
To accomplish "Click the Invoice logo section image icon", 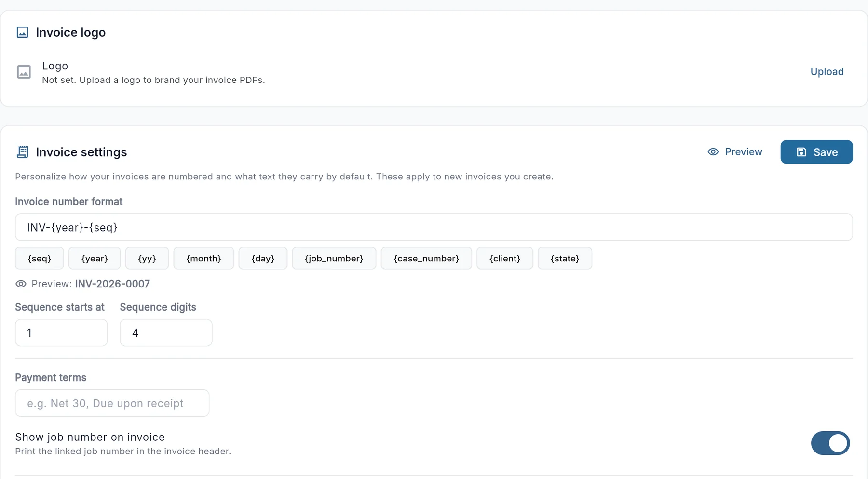I will (22, 32).
